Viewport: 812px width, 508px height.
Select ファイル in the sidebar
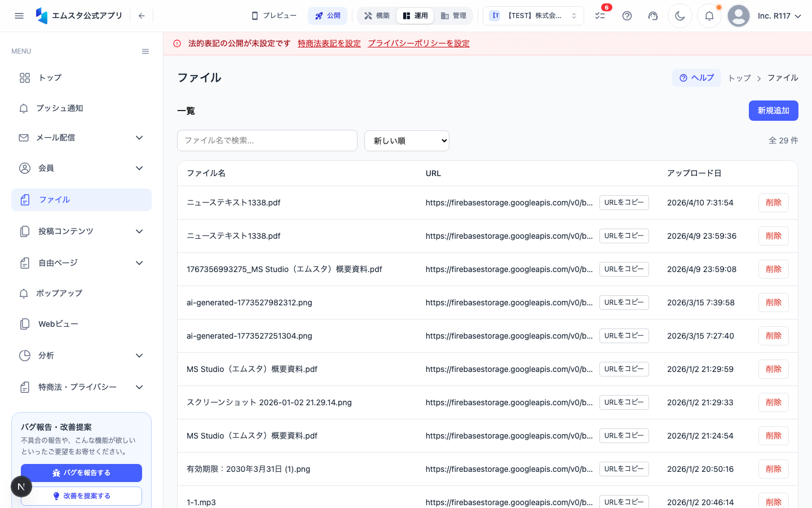(x=82, y=200)
